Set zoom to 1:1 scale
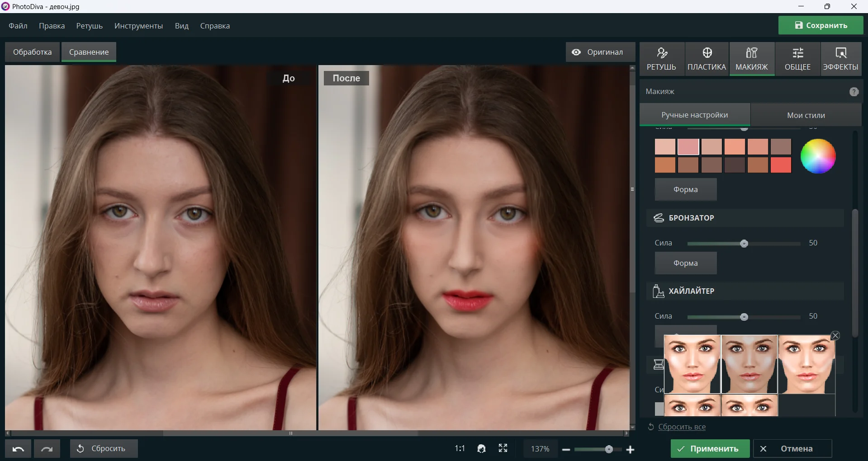Image resolution: width=868 pixels, height=461 pixels. (x=460, y=448)
